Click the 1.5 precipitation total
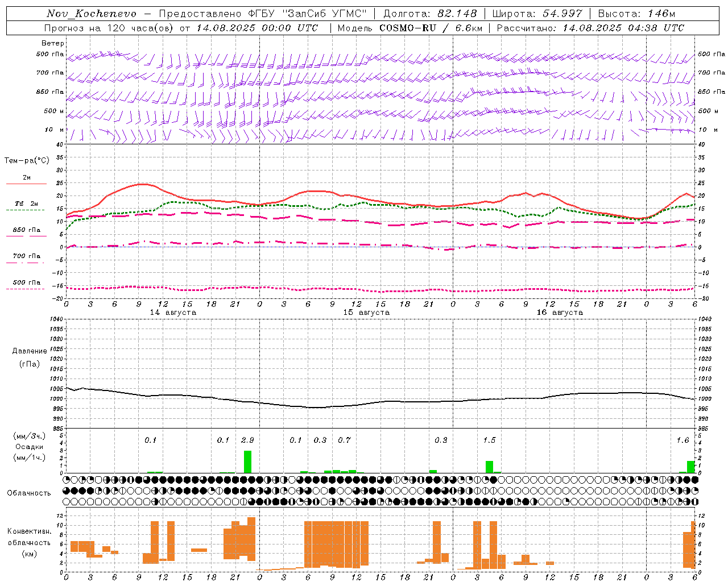This screenshot has width=728, height=582. click(489, 440)
